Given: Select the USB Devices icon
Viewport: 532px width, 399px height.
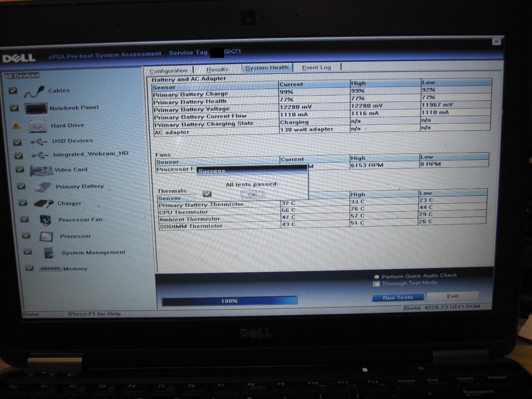Looking at the screenshot, I should tap(39, 142).
